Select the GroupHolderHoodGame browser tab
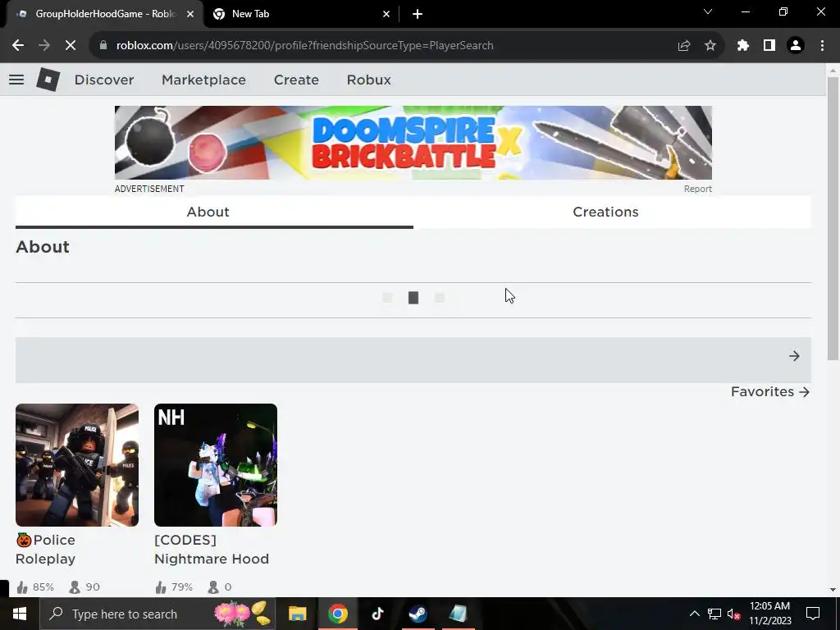Image resolution: width=840 pixels, height=630 pixels. pos(104,14)
